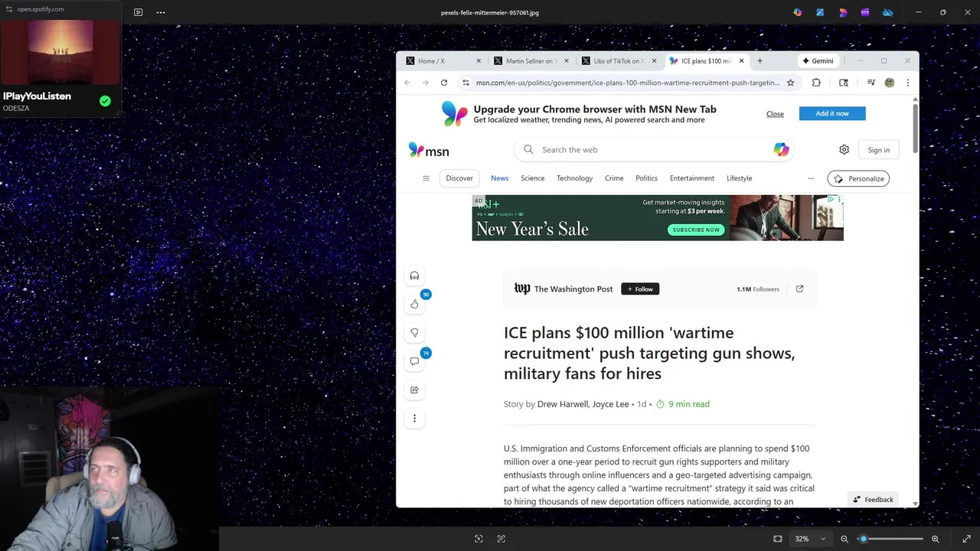Click the OneDrive cloud icon in Photos title bar
Screen dimensions: 980x551
888,12
